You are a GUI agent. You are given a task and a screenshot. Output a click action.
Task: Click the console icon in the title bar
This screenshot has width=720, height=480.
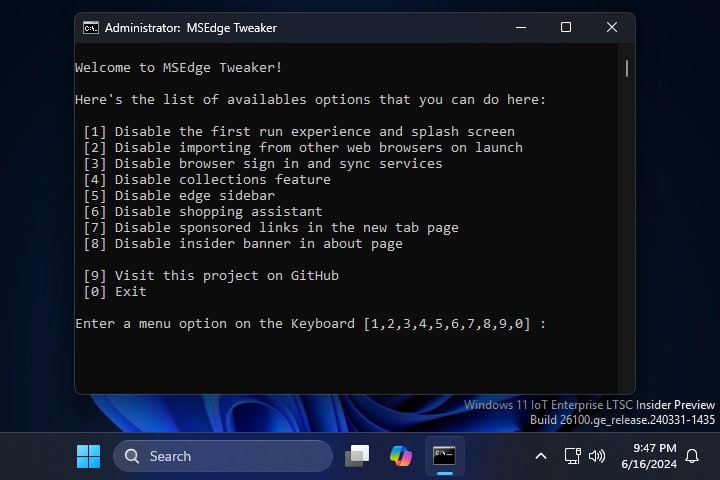pos(91,28)
